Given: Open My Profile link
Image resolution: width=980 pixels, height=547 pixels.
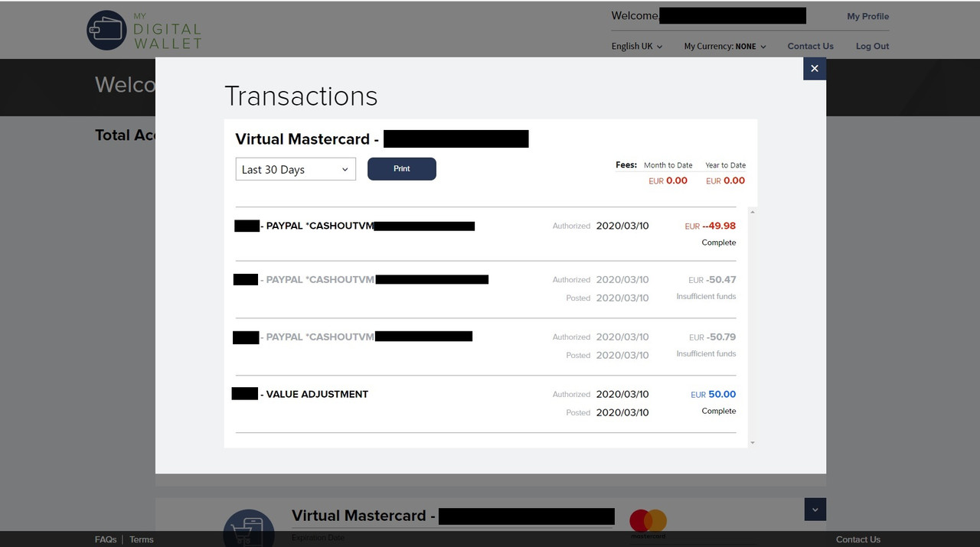Looking at the screenshot, I should pyautogui.click(x=867, y=16).
